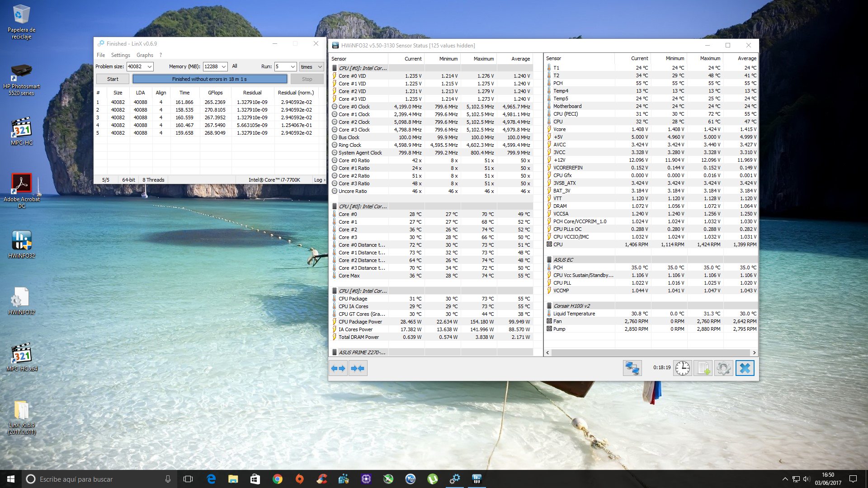
Task: Reset the HWiNFO elapsed time clock
Action: (x=682, y=368)
